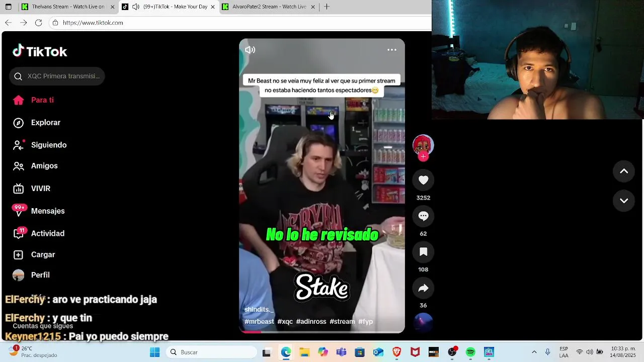644x362 pixels.
Task: Click the address bar URL
Action: coord(93,23)
